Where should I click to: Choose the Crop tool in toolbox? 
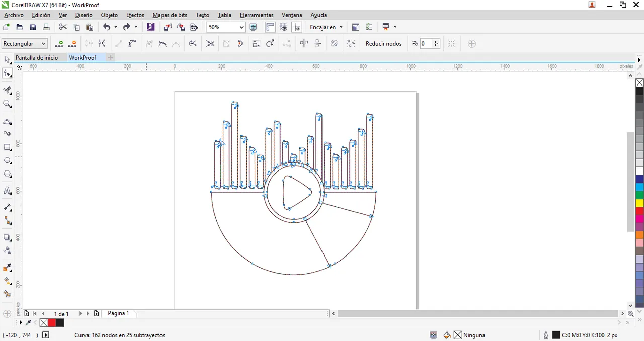[7, 90]
